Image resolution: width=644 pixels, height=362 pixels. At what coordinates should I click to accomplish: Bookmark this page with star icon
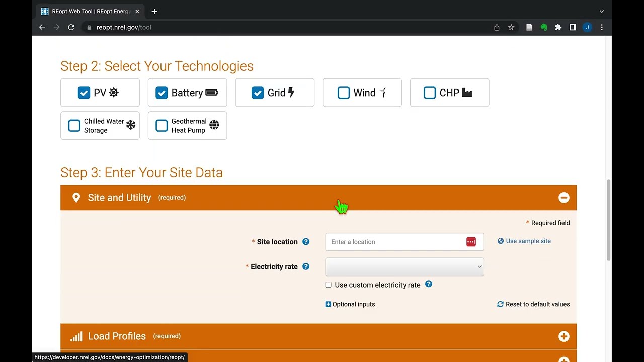(511, 27)
